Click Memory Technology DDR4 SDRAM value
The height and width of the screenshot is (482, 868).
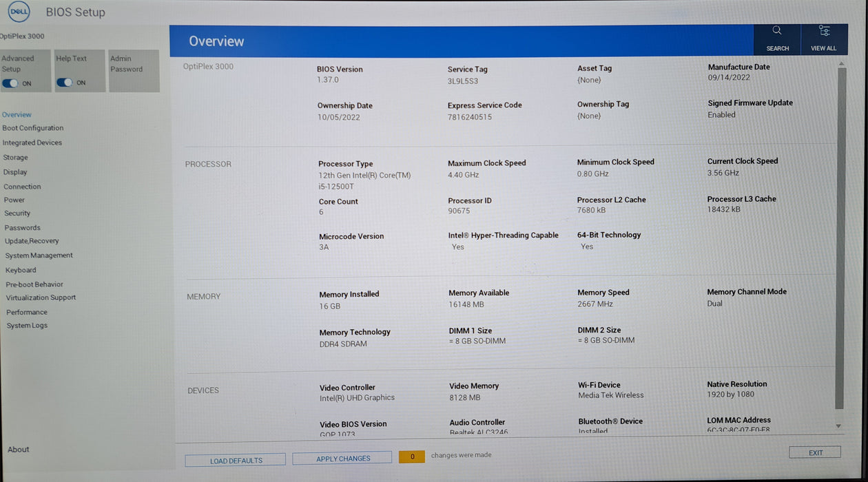pyautogui.click(x=343, y=344)
